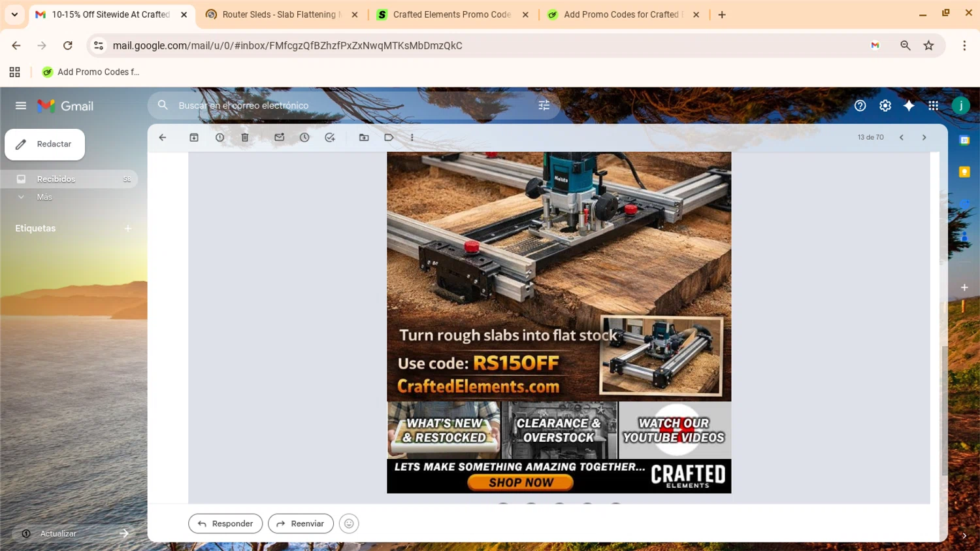Viewport: 980px width, 551px height.
Task: Open Gemini sparkle icon
Action: pos(909,106)
